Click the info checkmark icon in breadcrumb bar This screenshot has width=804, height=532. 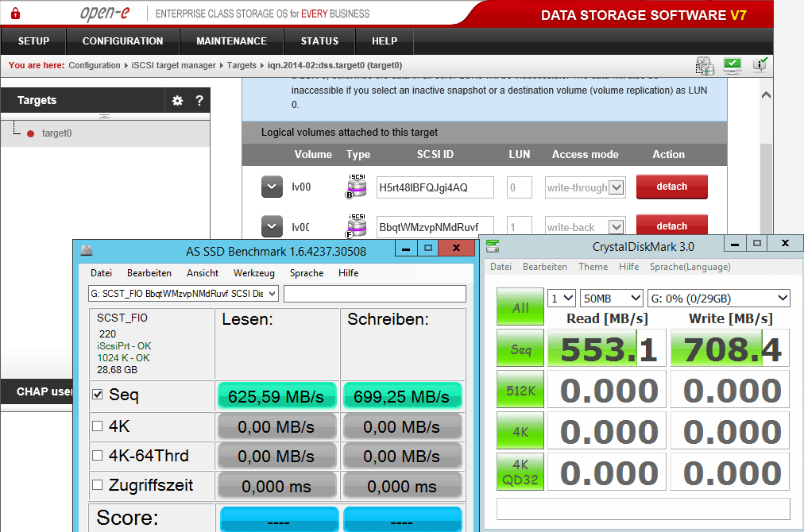760,64
